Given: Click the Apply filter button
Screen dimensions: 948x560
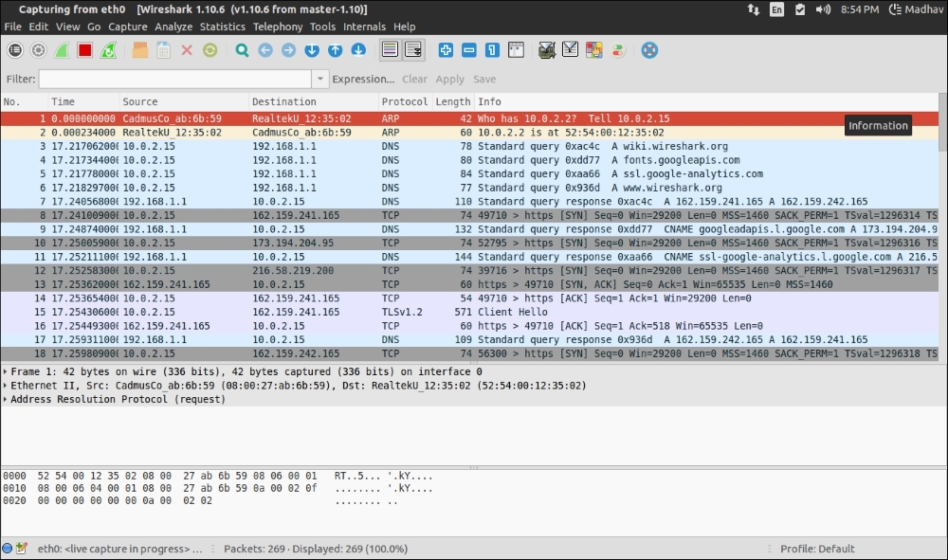Looking at the screenshot, I should tap(449, 80).
